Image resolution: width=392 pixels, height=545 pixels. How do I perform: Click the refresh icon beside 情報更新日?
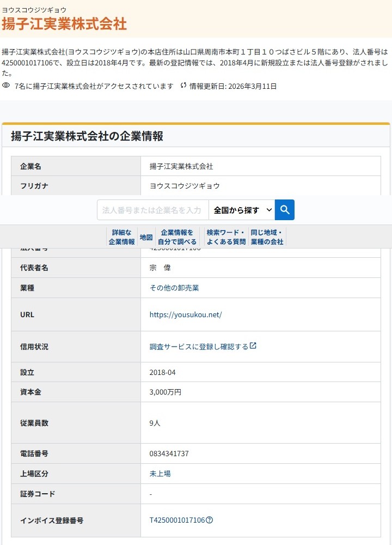point(183,86)
